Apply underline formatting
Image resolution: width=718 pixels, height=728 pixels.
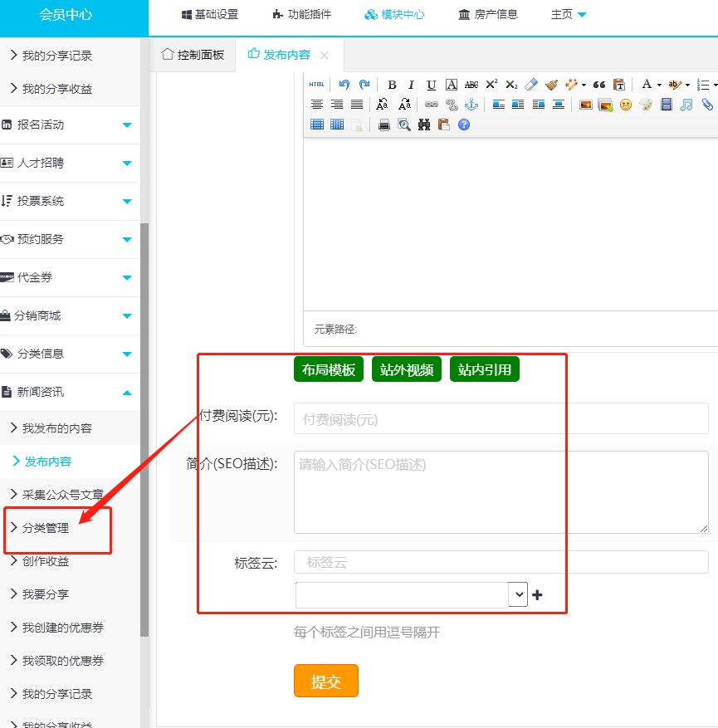coord(431,85)
